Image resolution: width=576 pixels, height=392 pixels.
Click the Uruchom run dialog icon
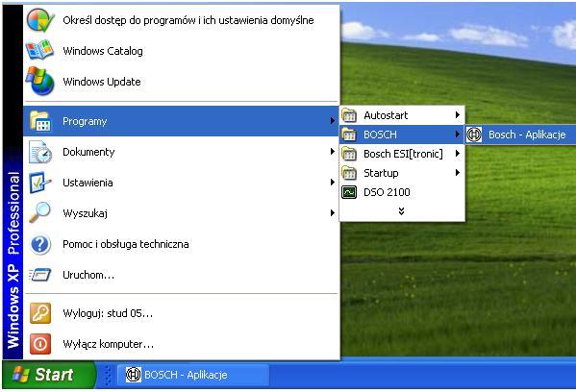coord(39,275)
